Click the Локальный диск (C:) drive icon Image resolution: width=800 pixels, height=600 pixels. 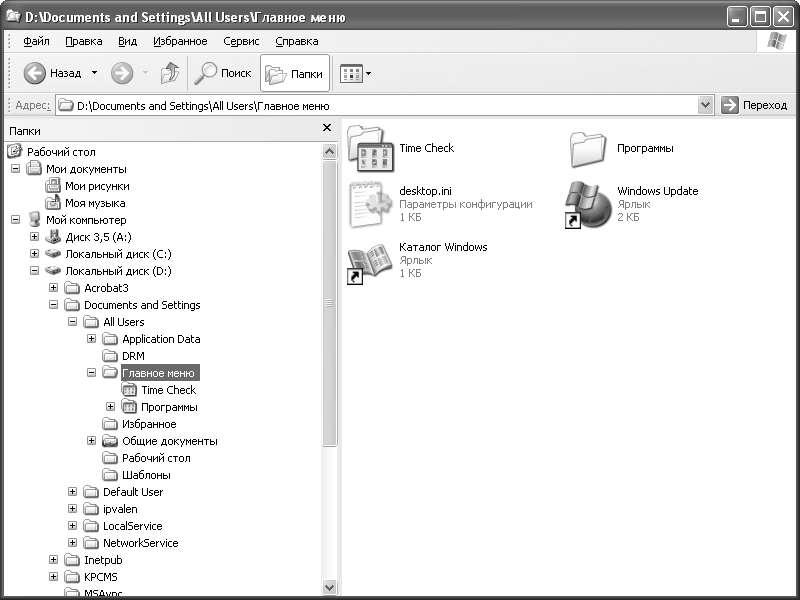pos(53,254)
